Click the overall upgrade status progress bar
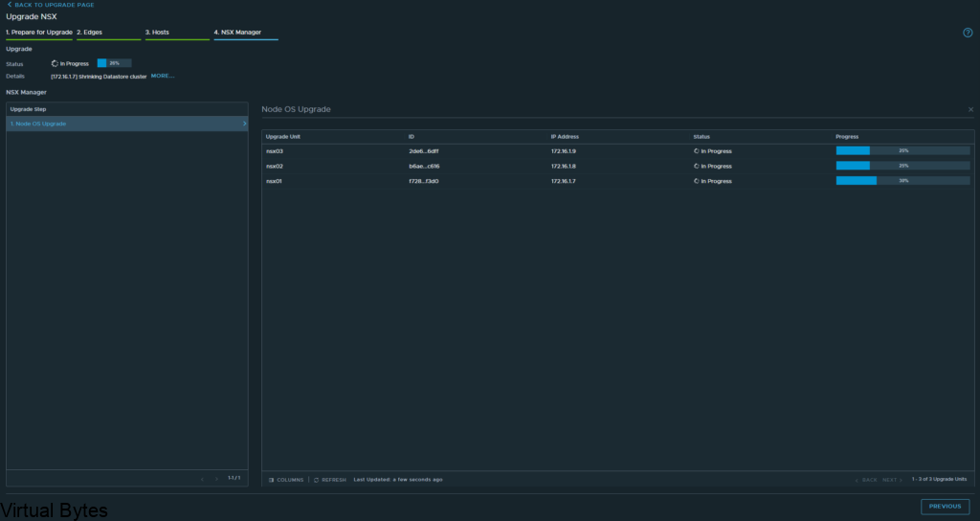Screen dimensions: 980x521 115,63
